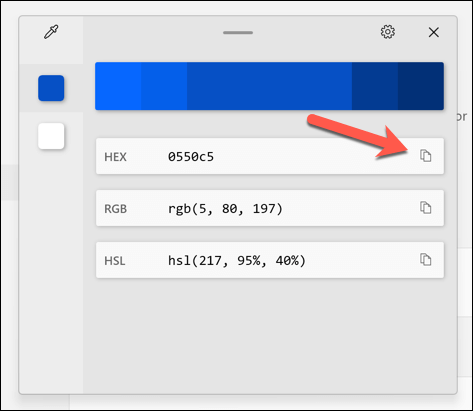Image resolution: width=473 pixels, height=411 pixels.
Task: Click the rgb(5, 80, 197) value text
Action: (x=225, y=209)
